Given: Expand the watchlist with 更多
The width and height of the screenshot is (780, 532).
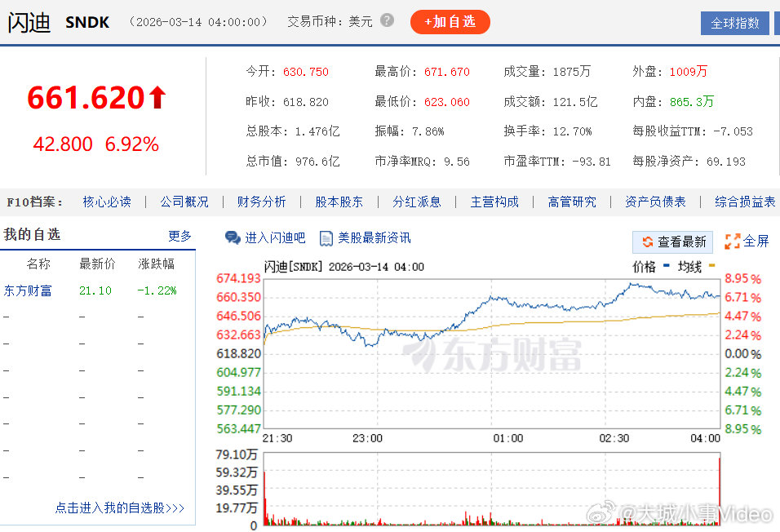Looking at the screenshot, I should (180, 235).
